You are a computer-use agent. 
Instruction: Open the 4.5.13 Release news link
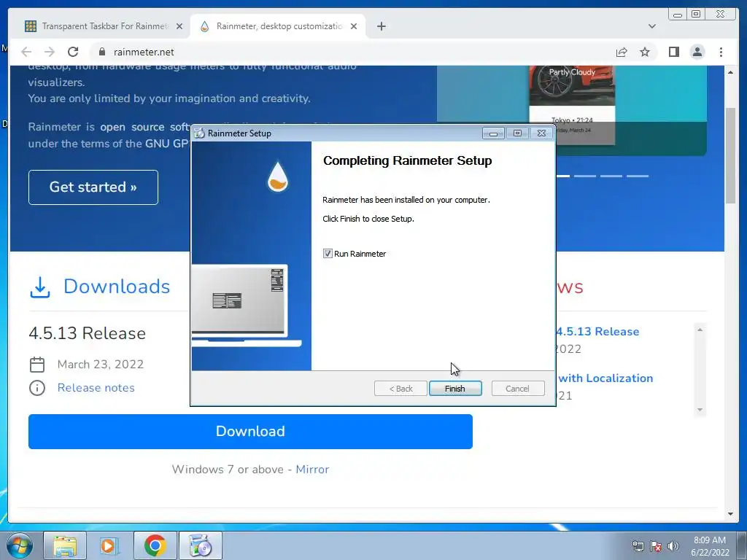(x=597, y=332)
